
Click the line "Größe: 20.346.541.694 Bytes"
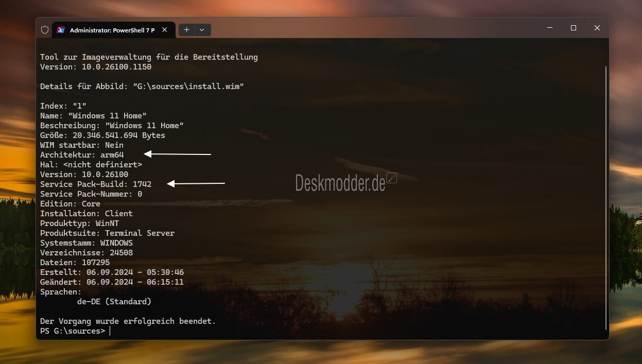(102, 135)
